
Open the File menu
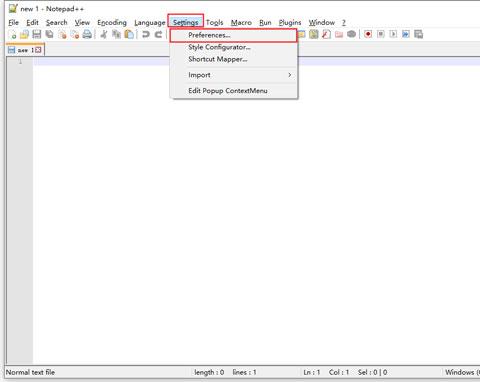tap(13, 23)
